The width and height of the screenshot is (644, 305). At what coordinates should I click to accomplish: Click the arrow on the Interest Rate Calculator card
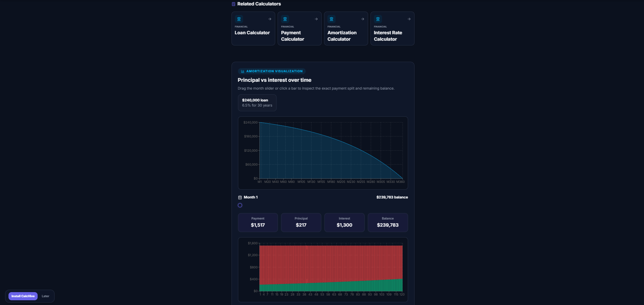coord(409,19)
